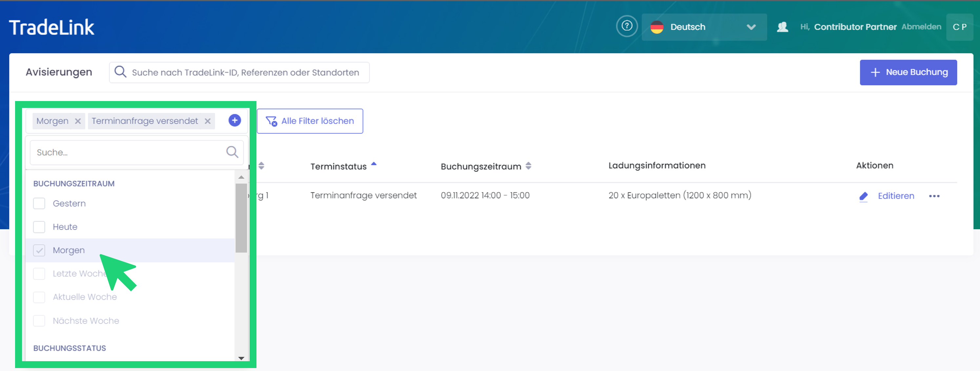The width and height of the screenshot is (980, 371).
Task: Click the filter list scrollbar down arrow
Action: [241, 358]
